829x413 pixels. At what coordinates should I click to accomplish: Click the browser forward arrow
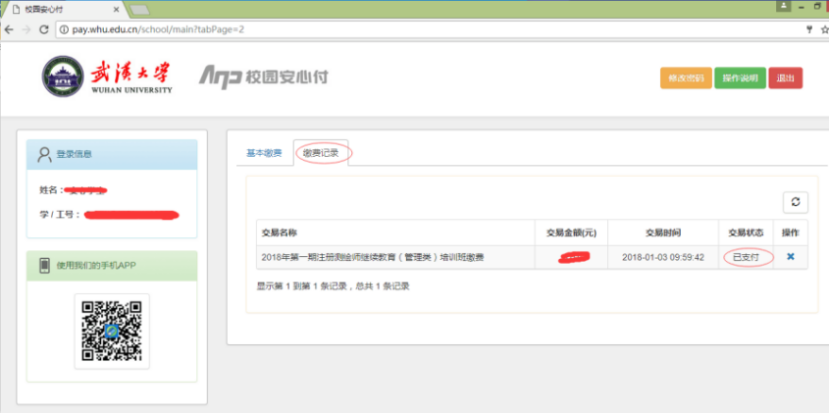point(26,29)
